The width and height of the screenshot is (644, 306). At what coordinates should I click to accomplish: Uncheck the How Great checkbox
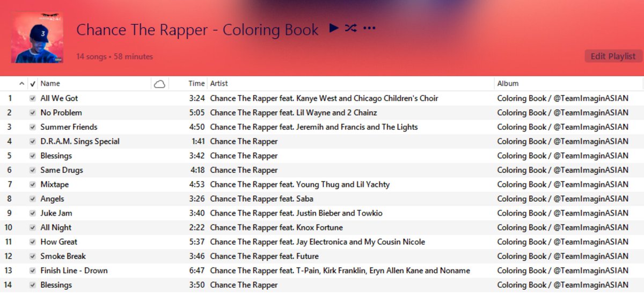[x=33, y=242]
